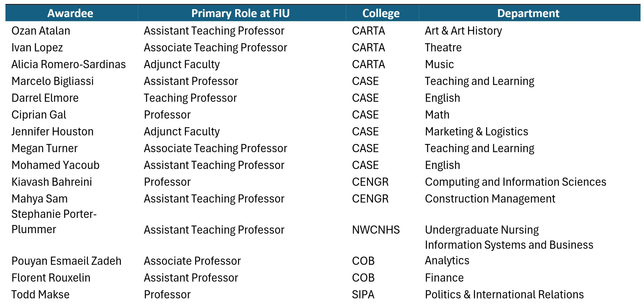This screenshot has width=644, height=308.
Task: Click the Undergraduate Nursing department cell
Action: click(x=481, y=230)
